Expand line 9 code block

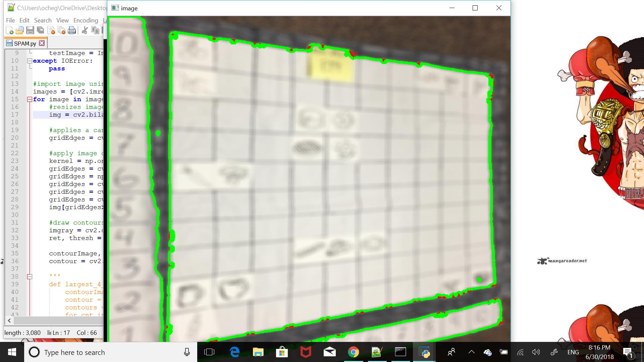(29, 53)
